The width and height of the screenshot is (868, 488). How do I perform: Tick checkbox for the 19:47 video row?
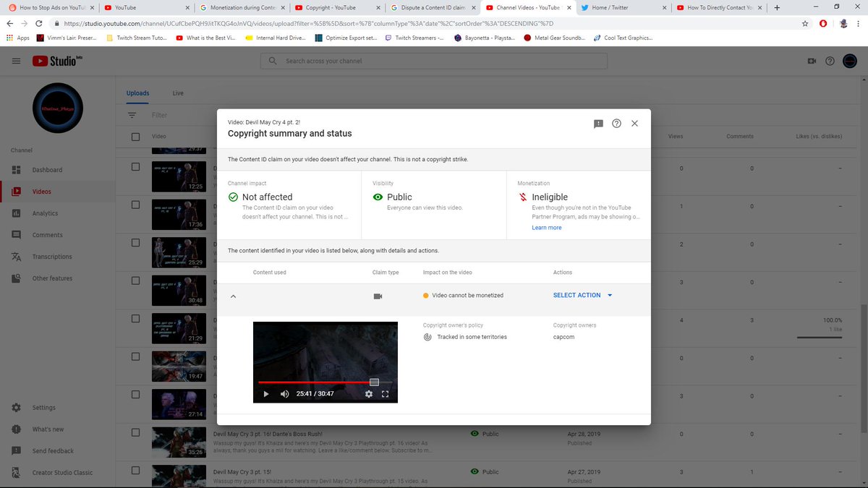pos(135,356)
